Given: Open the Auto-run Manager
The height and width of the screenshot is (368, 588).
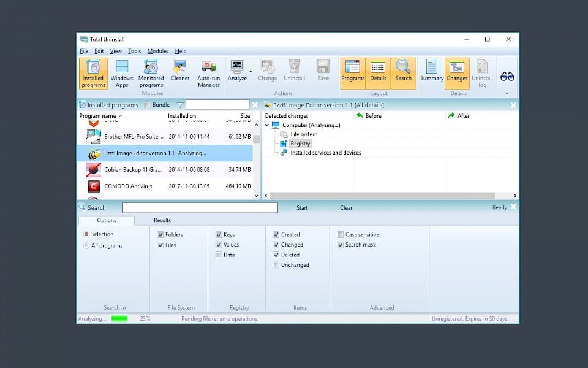Looking at the screenshot, I should click(209, 74).
